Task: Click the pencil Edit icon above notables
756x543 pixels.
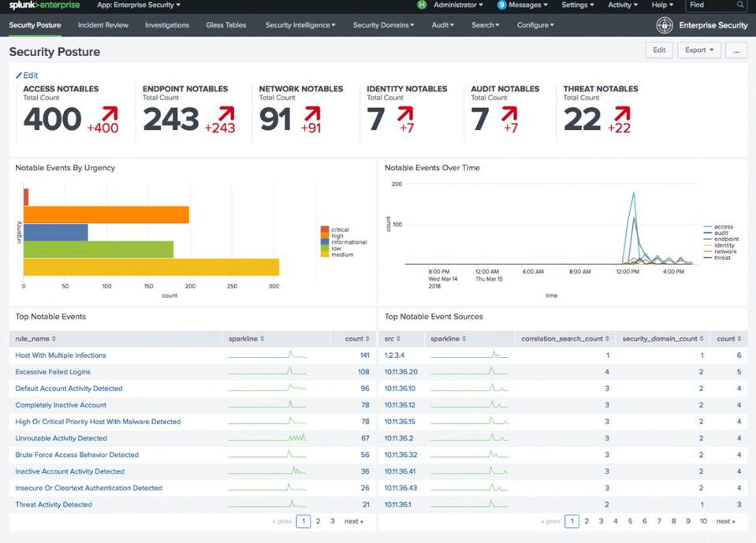Action: (20, 76)
